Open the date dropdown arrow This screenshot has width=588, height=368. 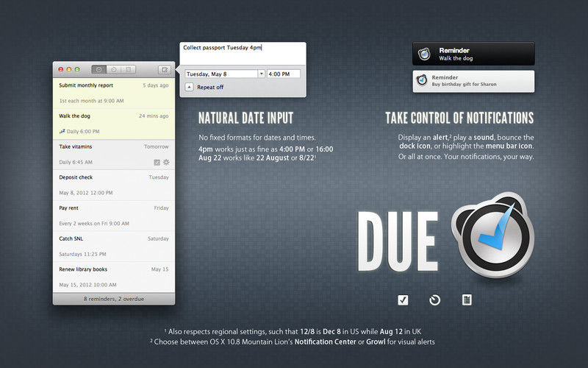262,74
